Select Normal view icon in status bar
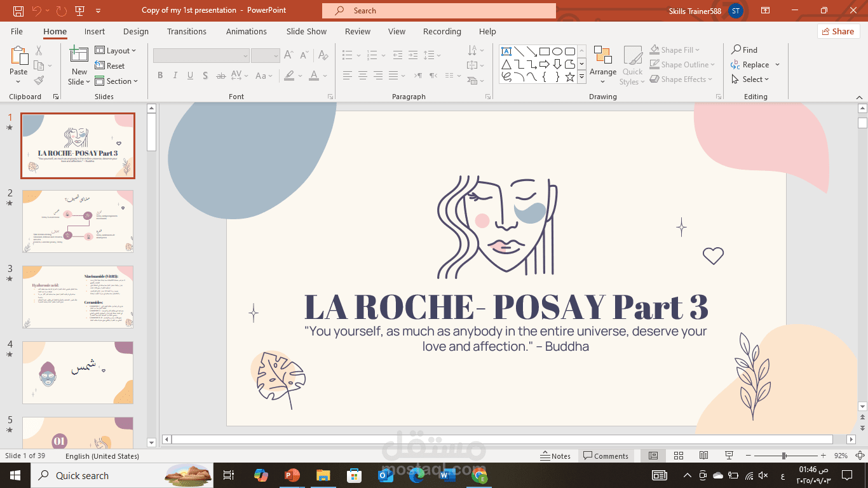868x488 pixels. (653, 456)
